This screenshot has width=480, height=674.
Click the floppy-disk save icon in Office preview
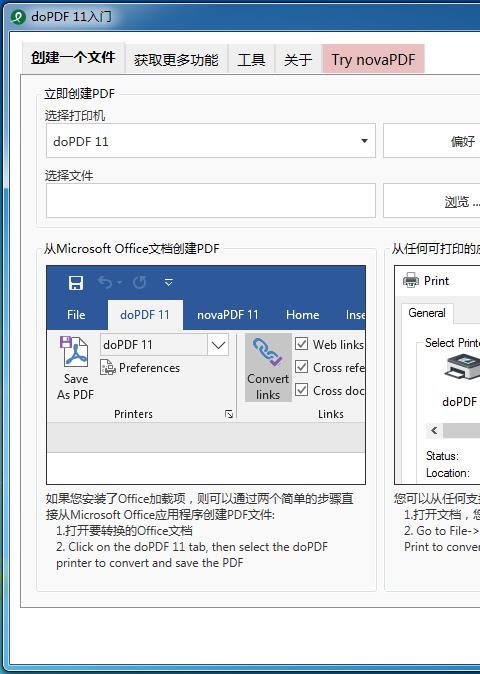[76, 283]
